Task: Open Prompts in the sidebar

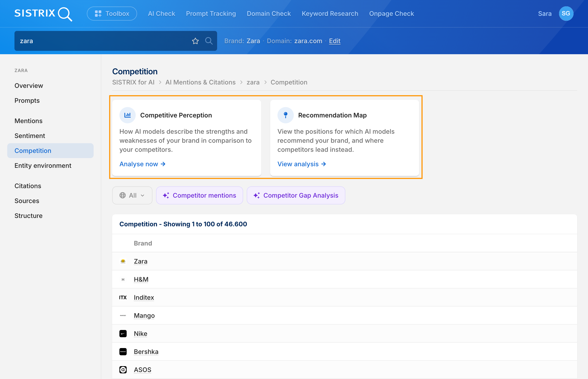Action: tap(27, 101)
